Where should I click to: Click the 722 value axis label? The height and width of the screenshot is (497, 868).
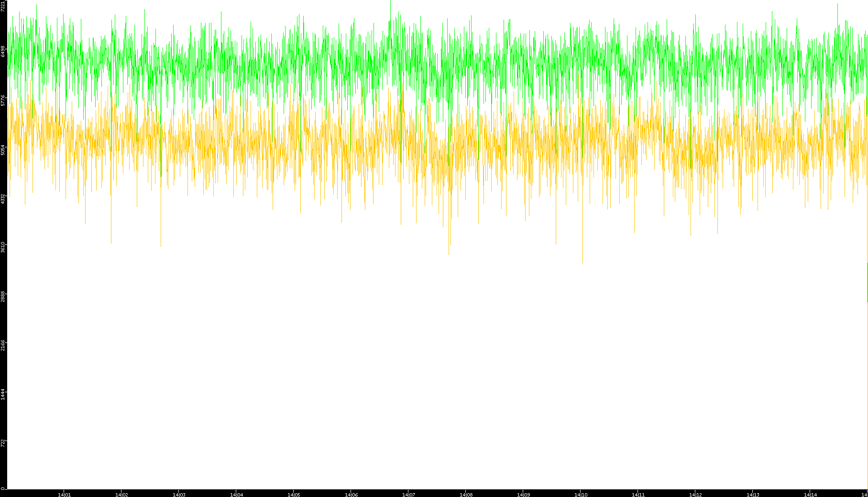(3, 442)
